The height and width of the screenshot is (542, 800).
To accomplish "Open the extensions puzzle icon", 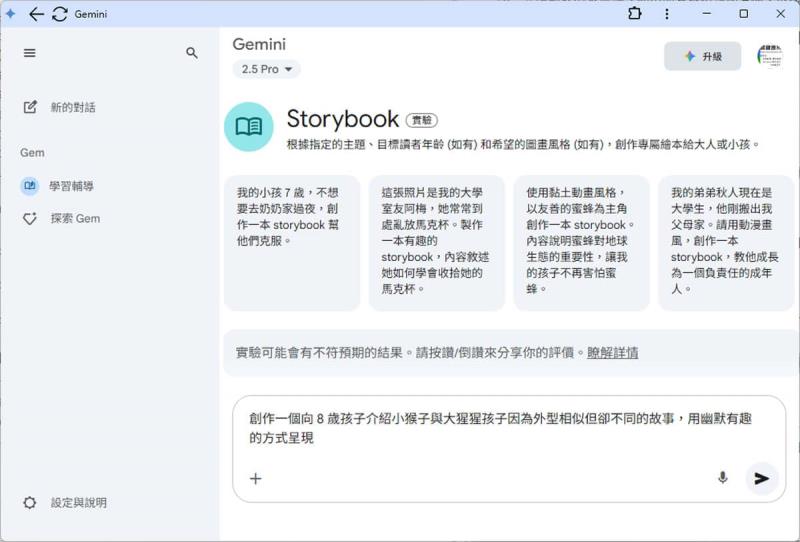I will pos(635,14).
